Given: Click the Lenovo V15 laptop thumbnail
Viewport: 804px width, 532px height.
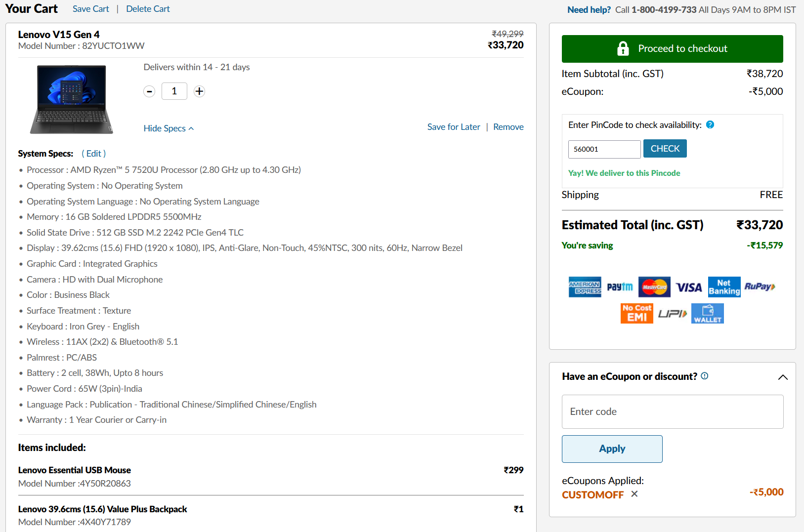Looking at the screenshot, I should pyautogui.click(x=72, y=99).
